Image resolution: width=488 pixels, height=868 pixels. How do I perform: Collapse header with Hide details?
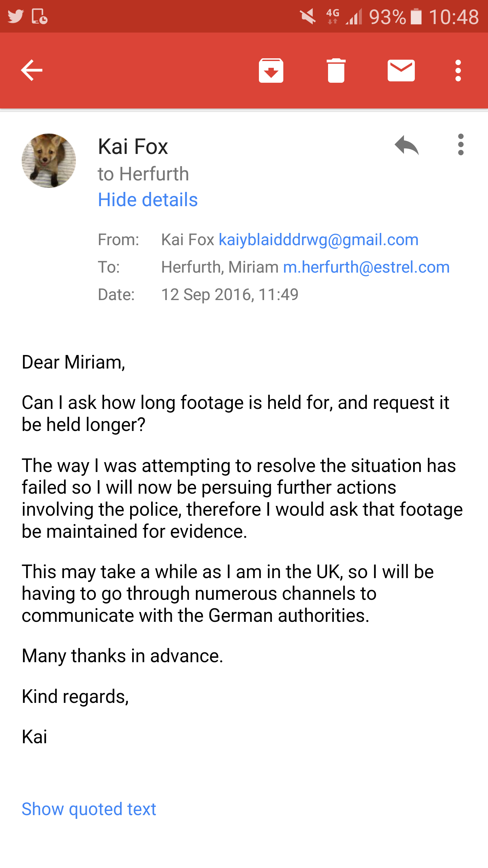pyautogui.click(x=148, y=200)
